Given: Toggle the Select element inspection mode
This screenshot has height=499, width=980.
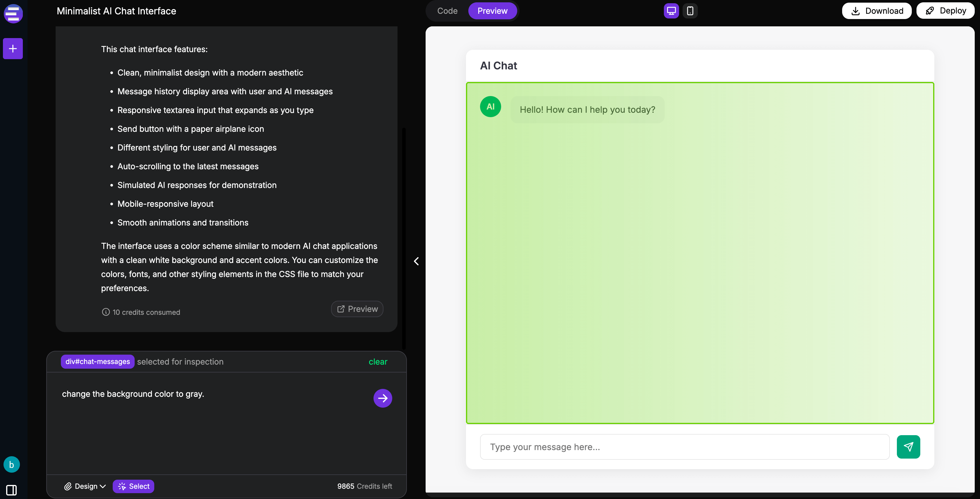Looking at the screenshot, I should [x=133, y=486].
